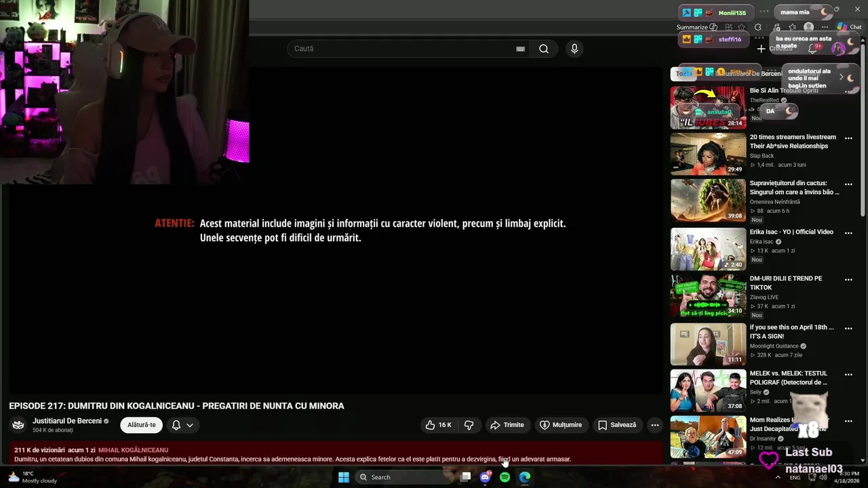Image resolution: width=868 pixels, height=488 pixels.
Task: Open if you see this April 18th thumbnail
Action: pos(708,344)
